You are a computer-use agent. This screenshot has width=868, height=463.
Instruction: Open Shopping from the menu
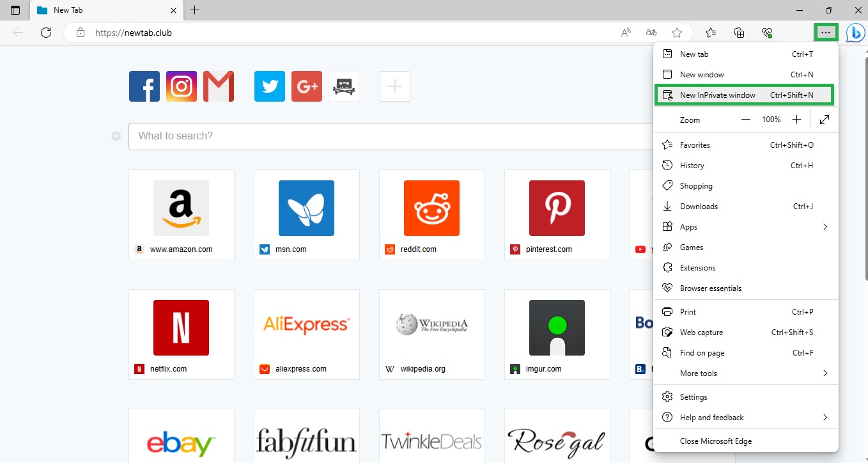coord(746,186)
